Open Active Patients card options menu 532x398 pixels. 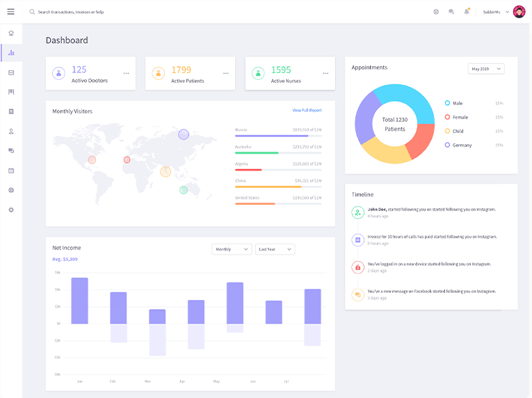[x=226, y=73]
